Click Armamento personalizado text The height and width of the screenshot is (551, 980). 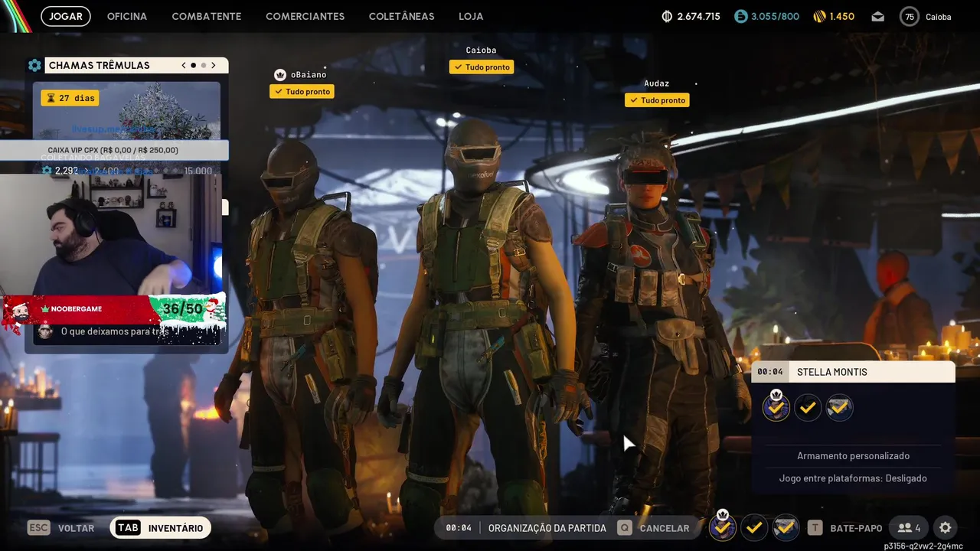click(854, 456)
